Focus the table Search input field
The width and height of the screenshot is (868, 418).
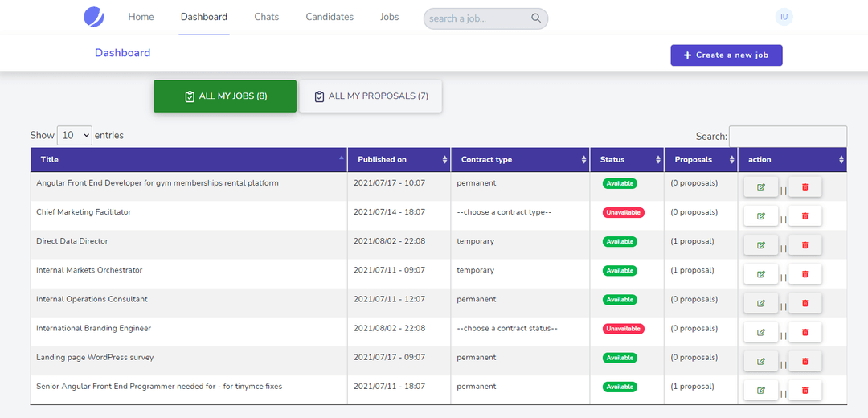787,137
